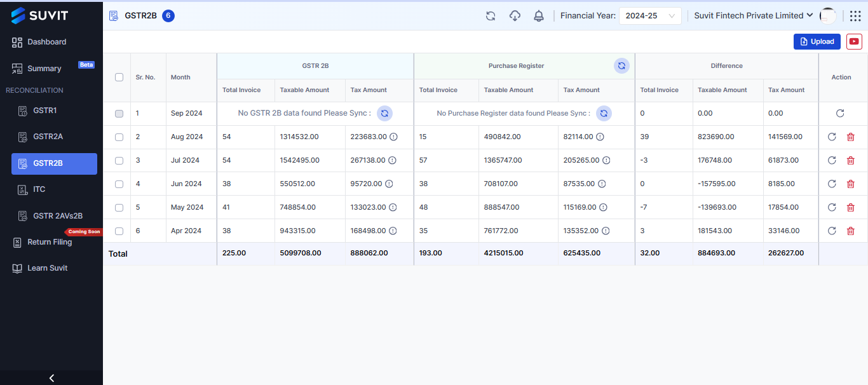The image size is (868, 385).
Task: Show info for GSTR 2B tax 168498.00
Action: 393,231
